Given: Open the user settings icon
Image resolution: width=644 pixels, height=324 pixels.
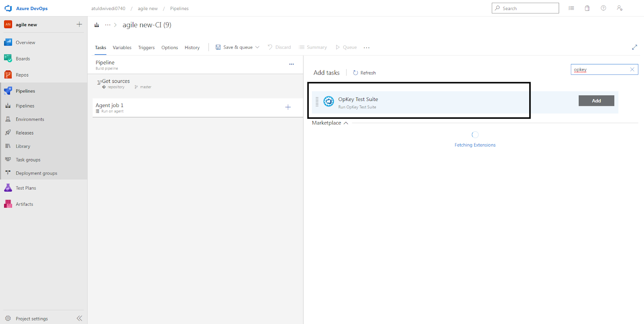Looking at the screenshot, I should click(619, 8).
